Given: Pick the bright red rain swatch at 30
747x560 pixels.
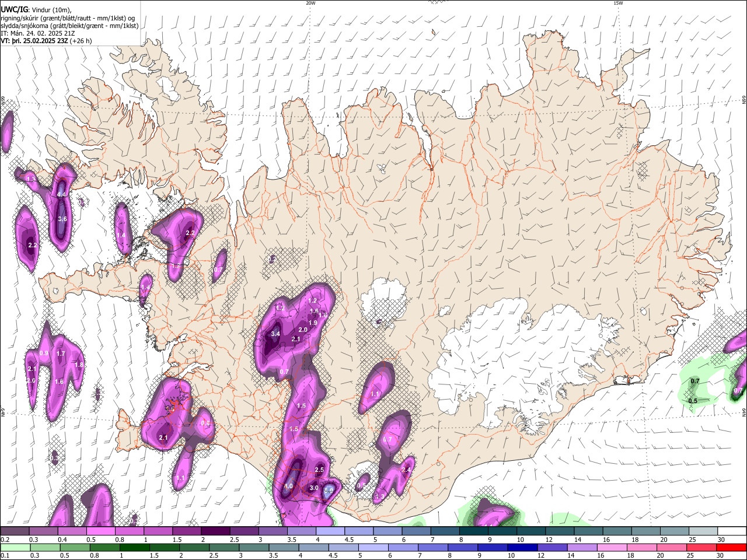Looking at the screenshot, I should pyautogui.click(x=731, y=547).
